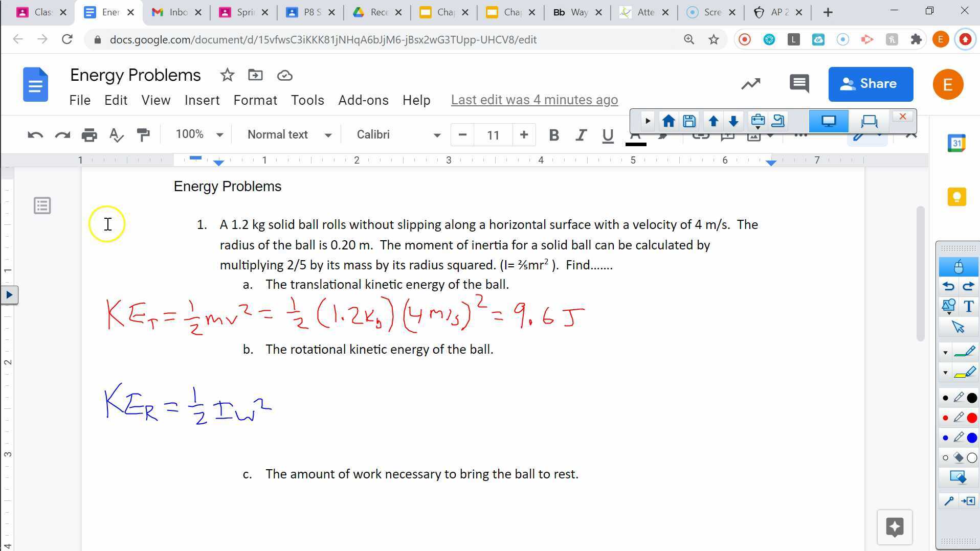
Task: Select the mouse mode tool
Action: [959, 266]
